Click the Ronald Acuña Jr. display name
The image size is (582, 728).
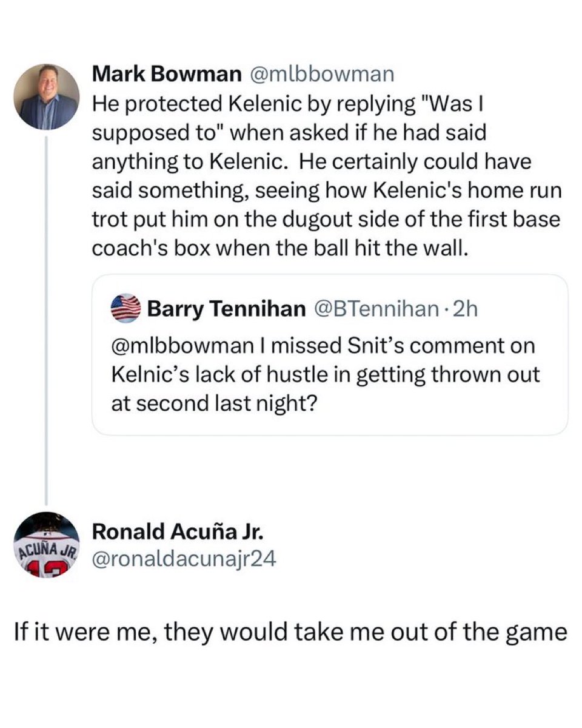tap(176, 531)
